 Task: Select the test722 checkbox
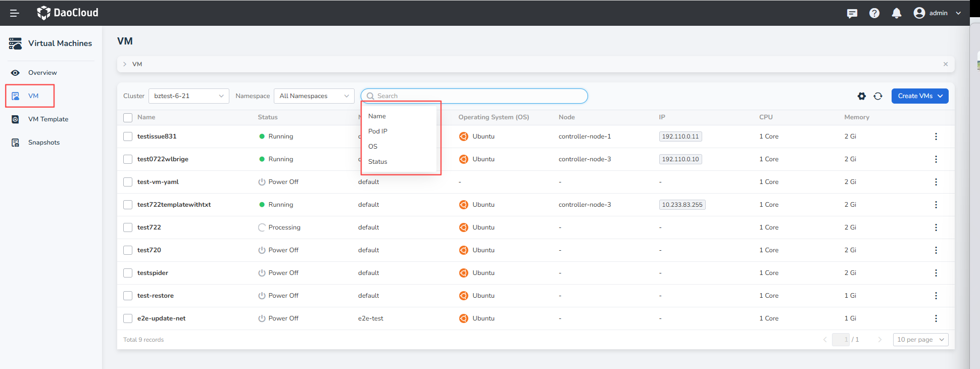click(128, 227)
